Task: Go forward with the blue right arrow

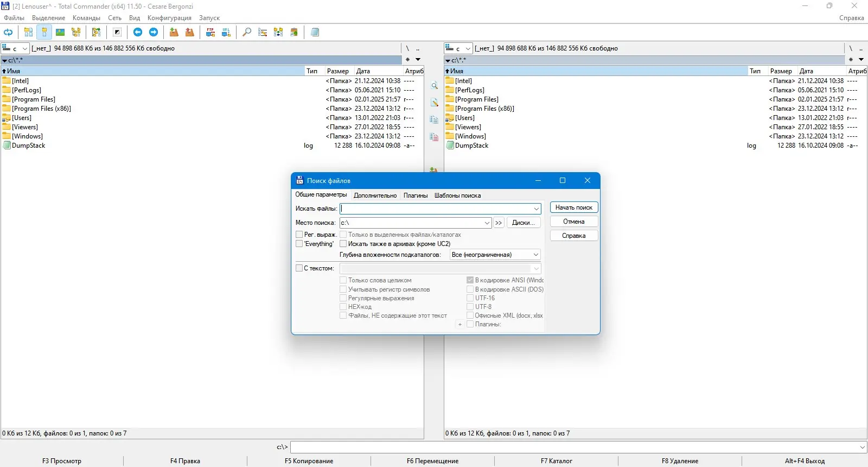Action: [154, 32]
